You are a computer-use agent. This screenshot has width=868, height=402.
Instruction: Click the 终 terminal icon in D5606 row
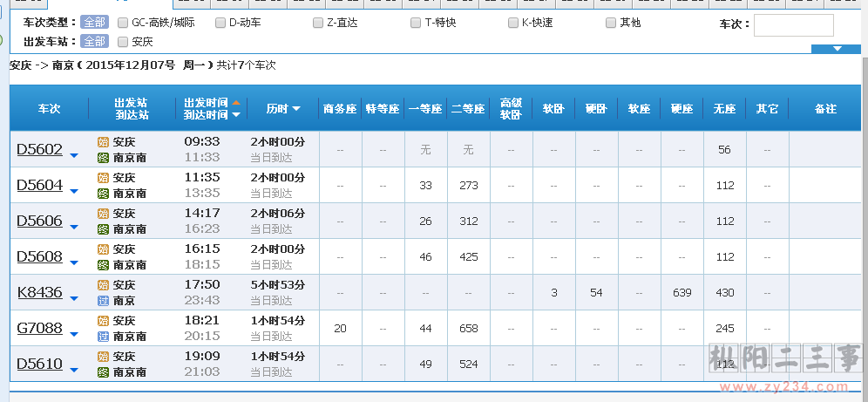(103, 228)
